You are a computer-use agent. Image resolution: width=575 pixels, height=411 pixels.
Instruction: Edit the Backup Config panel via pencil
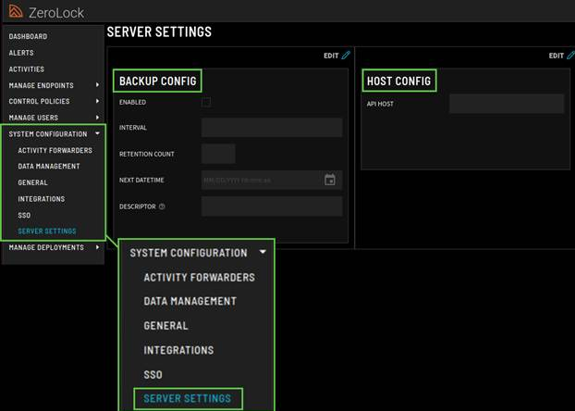click(x=346, y=55)
